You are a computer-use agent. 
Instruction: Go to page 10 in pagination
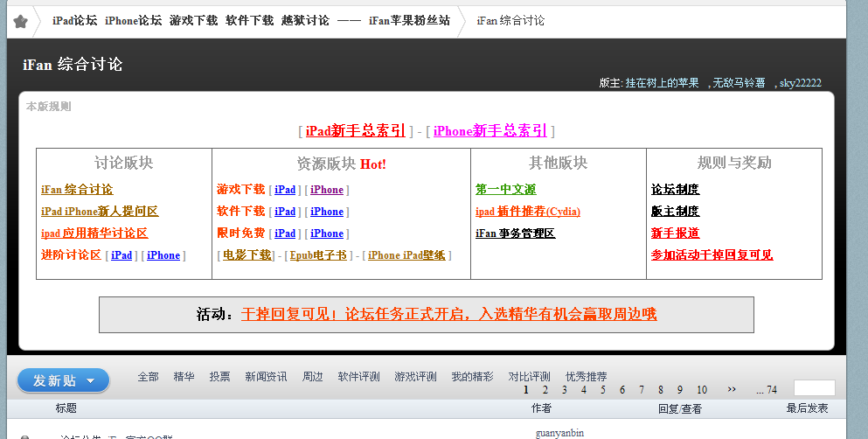point(702,390)
